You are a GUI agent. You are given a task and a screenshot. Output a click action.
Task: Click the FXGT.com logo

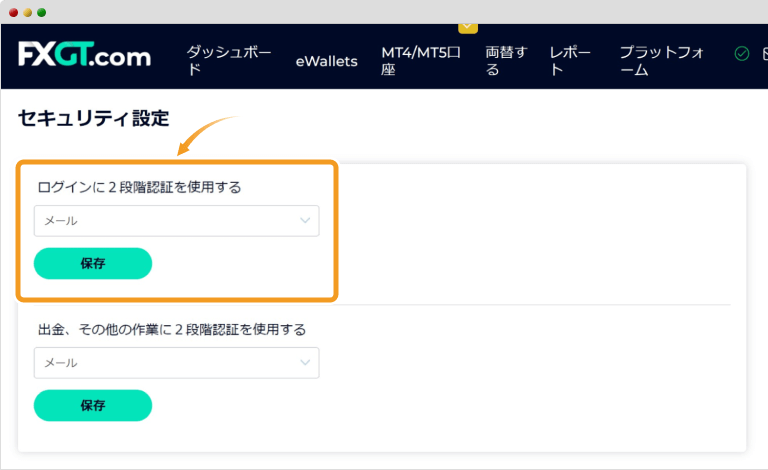coord(84,54)
